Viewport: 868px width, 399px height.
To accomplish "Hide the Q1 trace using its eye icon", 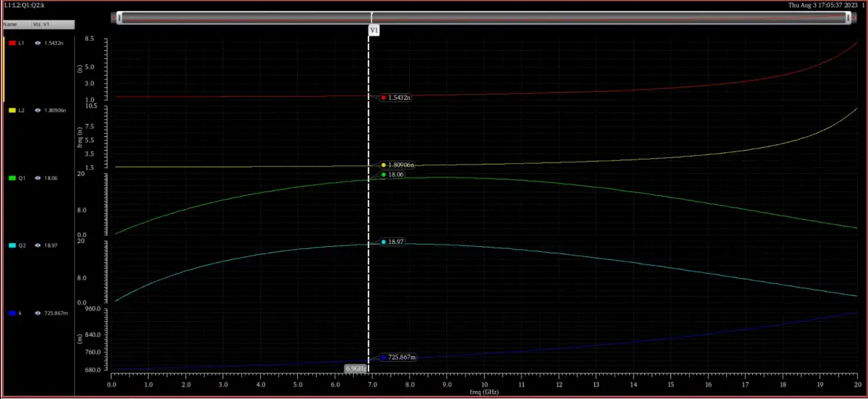I will pyautogui.click(x=38, y=178).
